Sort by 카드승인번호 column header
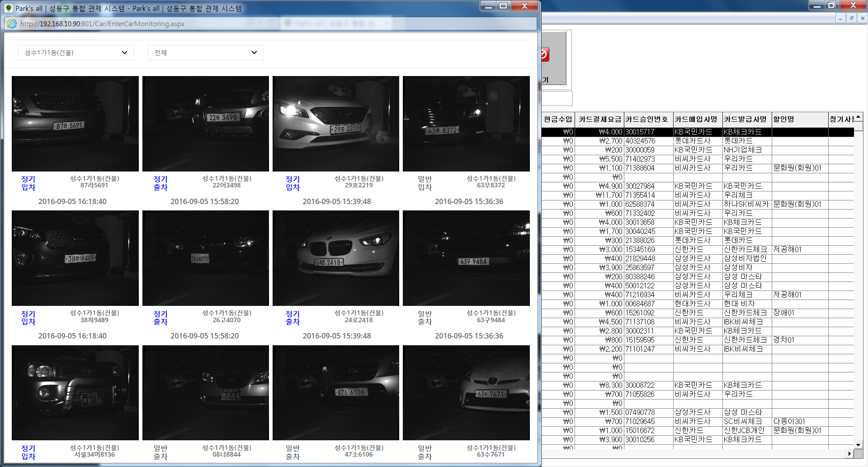This screenshot has width=868, height=467. pyautogui.click(x=649, y=119)
